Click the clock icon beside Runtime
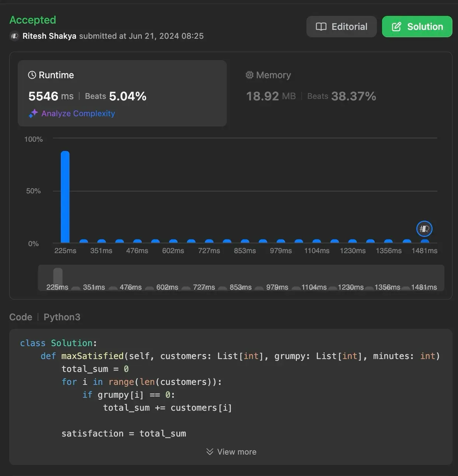 [32, 75]
